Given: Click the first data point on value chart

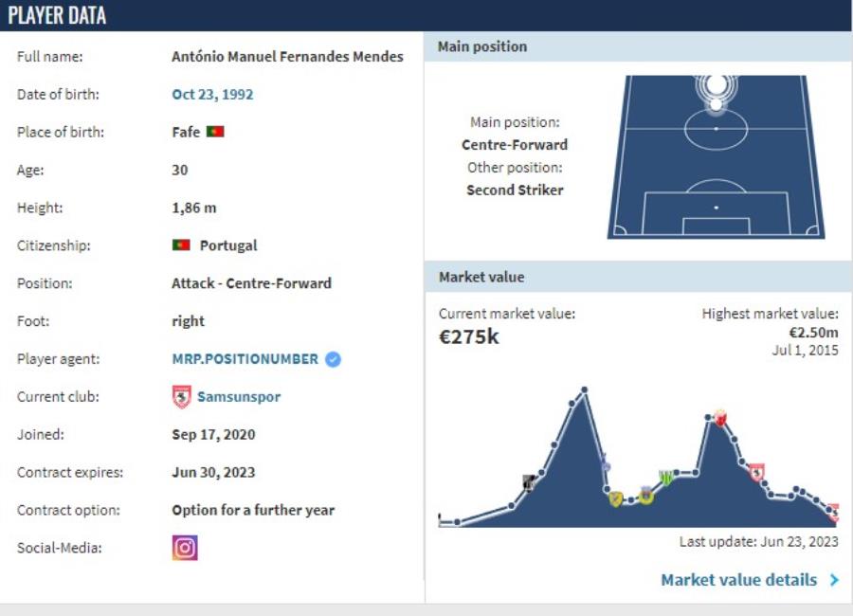Looking at the screenshot, I should point(458,522).
